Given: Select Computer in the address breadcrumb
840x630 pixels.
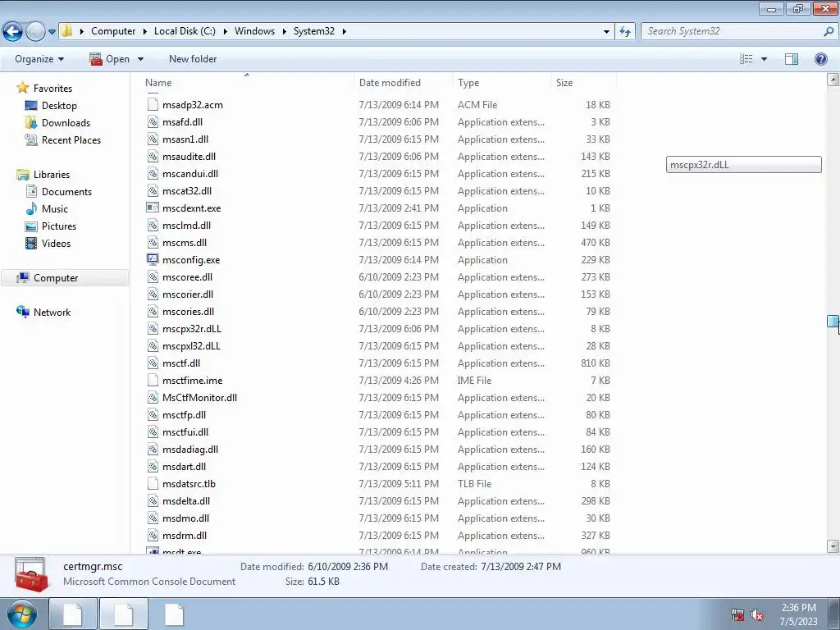Looking at the screenshot, I should (113, 31).
